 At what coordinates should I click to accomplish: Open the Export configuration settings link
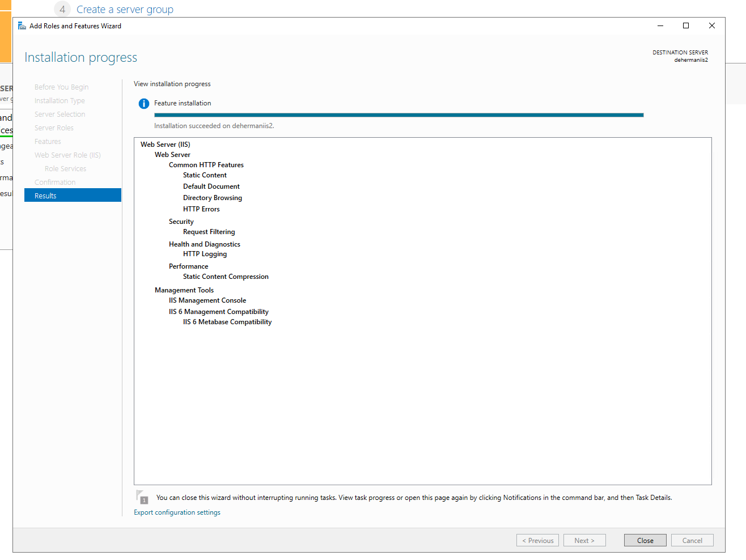177,512
